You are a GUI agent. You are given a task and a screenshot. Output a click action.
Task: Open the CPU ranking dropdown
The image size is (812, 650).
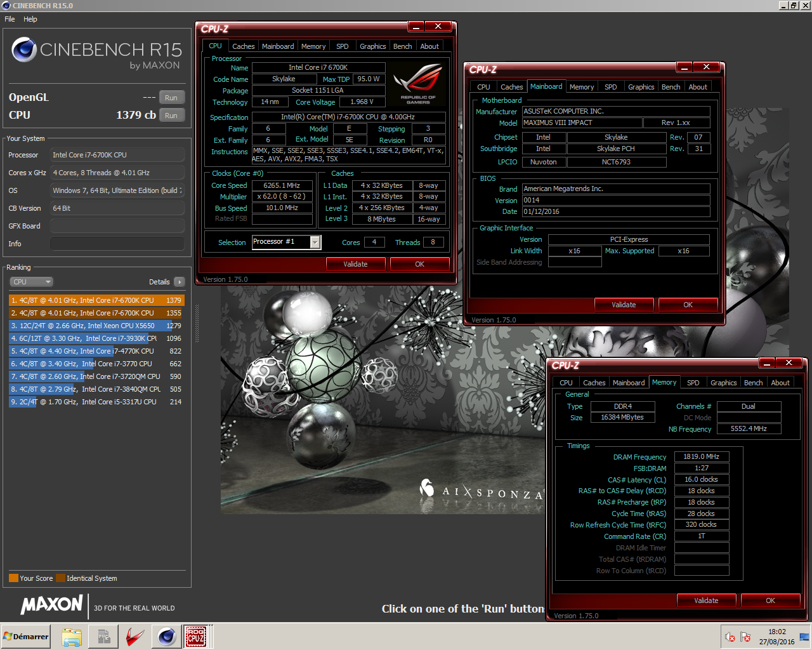tap(31, 282)
